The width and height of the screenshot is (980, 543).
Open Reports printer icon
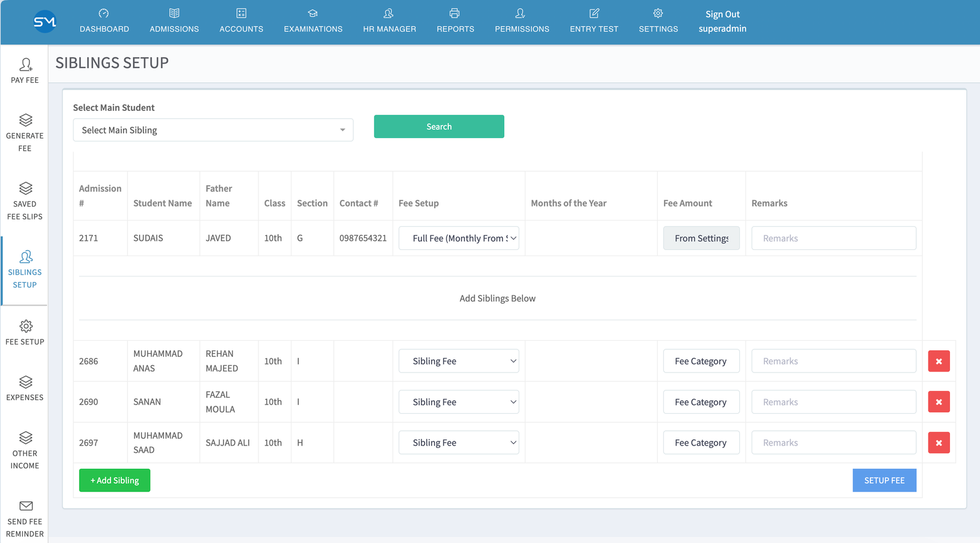(x=454, y=13)
